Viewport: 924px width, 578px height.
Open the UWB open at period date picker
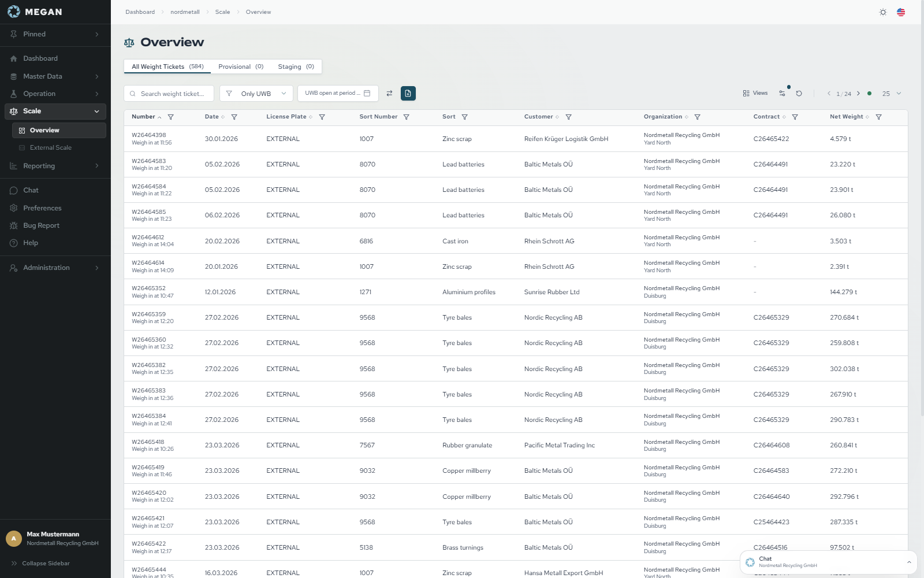(338, 93)
